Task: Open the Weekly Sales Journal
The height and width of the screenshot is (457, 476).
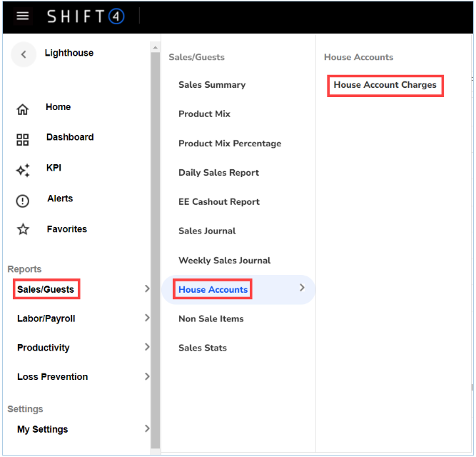Action: pyautogui.click(x=225, y=261)
